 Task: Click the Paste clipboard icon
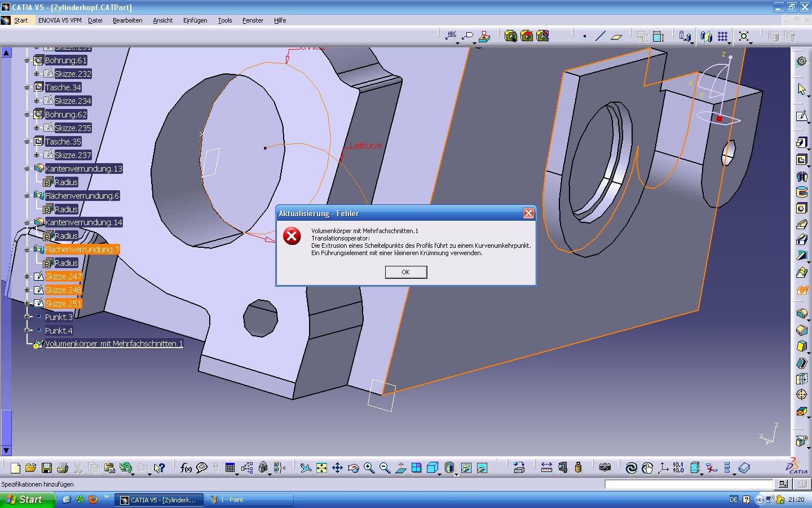point(110,468)
